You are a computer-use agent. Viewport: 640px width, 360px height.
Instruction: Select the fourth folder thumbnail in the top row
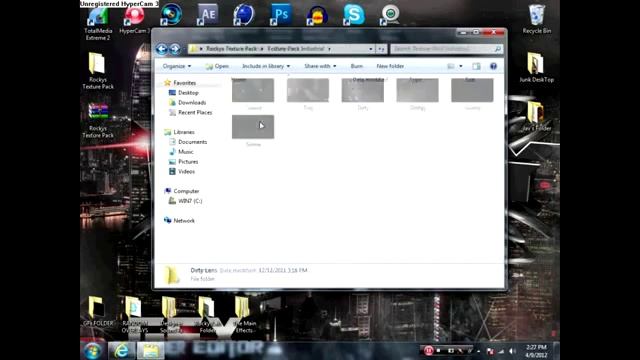pos(417,90)
